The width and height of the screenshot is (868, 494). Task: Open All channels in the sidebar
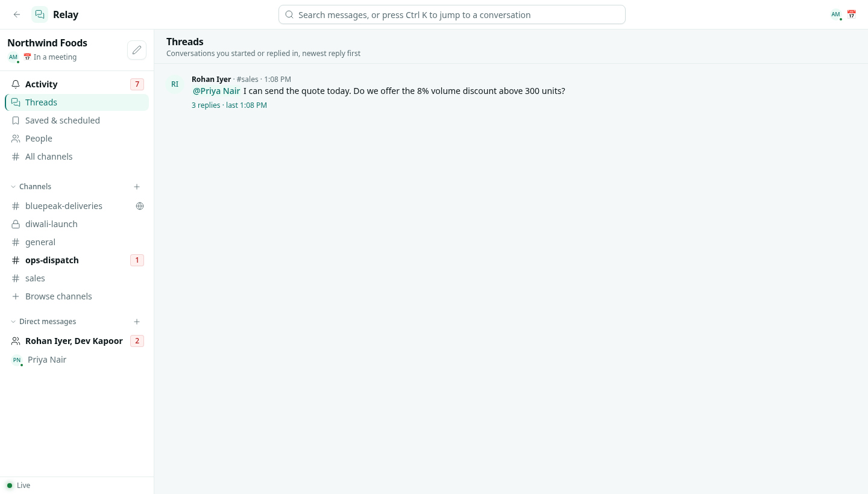77,157
